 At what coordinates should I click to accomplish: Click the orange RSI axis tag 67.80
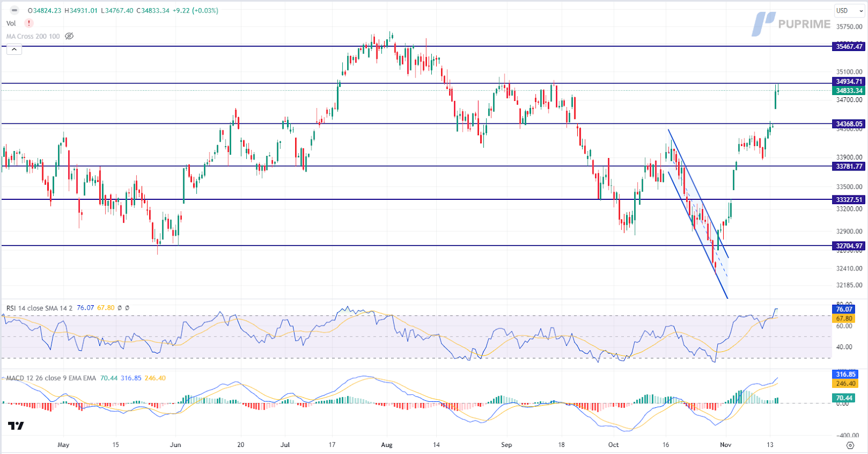(844, 319)
